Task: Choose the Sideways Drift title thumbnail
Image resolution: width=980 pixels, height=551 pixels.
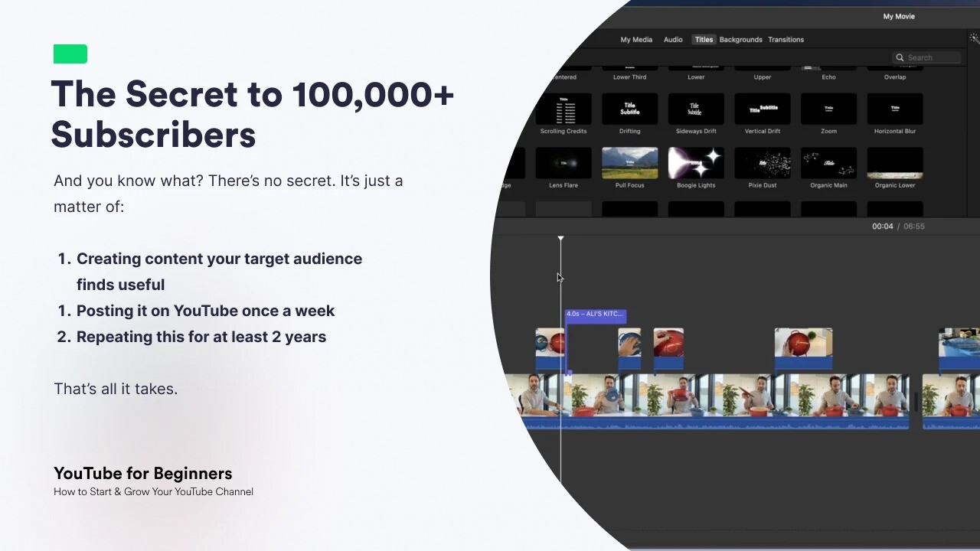Action: [x=696, y=109]
